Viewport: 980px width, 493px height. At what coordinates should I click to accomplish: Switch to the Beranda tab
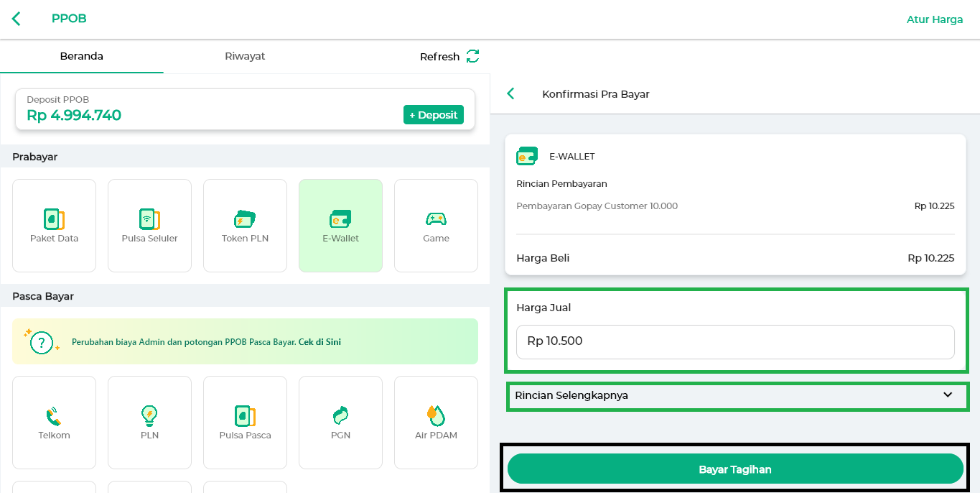(81, 56)
